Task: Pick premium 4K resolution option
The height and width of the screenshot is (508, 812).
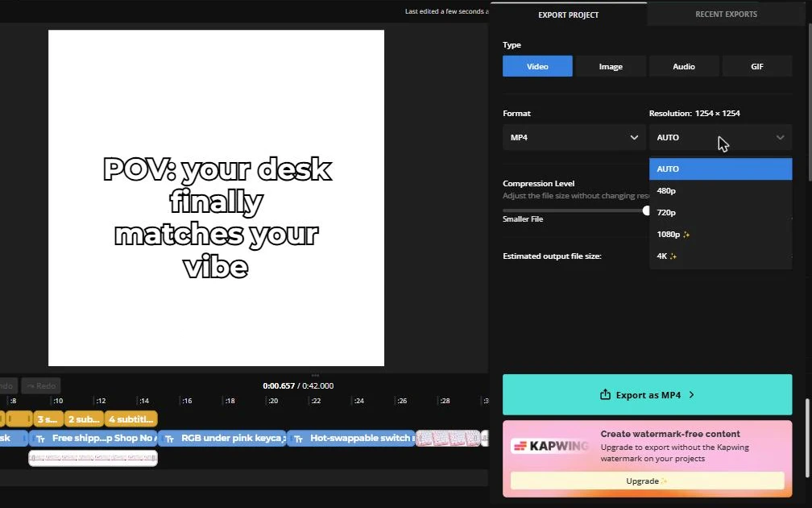Action: point(720,256)
